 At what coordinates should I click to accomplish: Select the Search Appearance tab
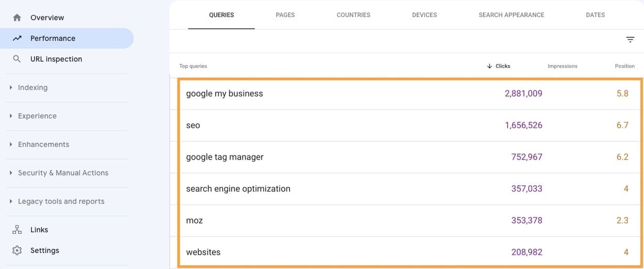click(511, 15)
